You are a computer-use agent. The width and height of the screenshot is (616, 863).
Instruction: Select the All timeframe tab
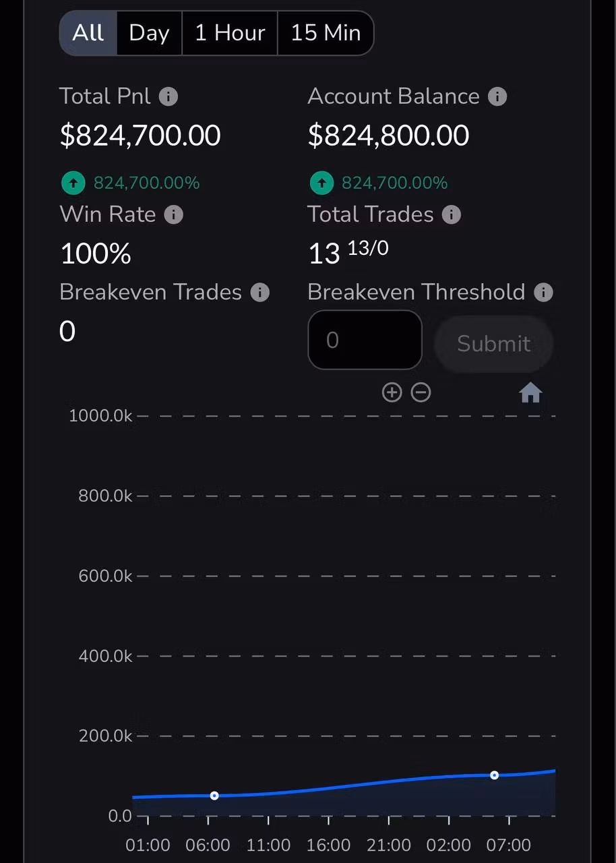(x=88, y=33)
